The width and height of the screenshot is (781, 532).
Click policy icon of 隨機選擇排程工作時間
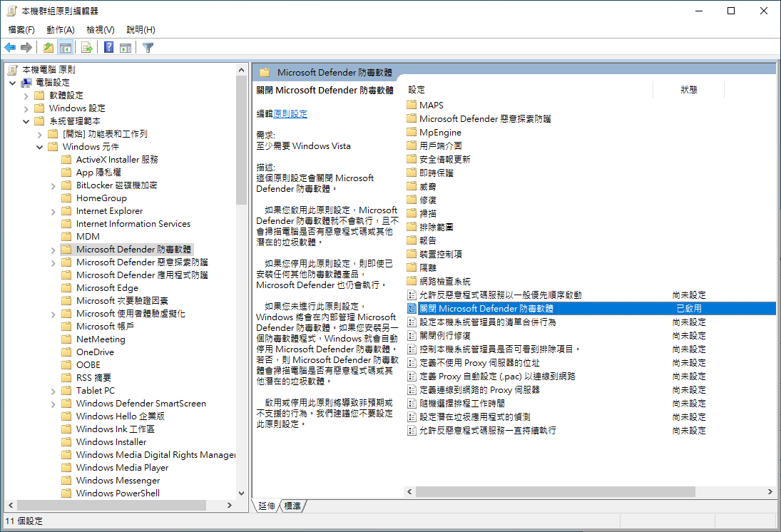pyautogui.click(x=412, y=403)
